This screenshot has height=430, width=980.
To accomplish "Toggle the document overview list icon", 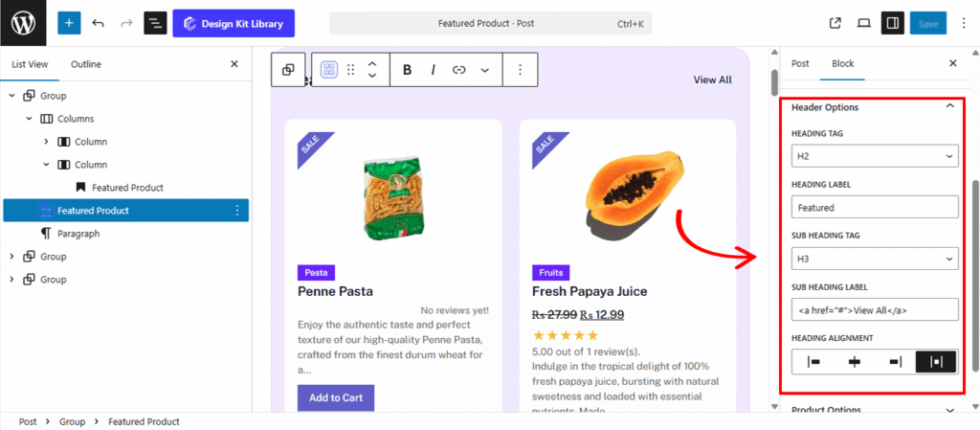I will (155, 23).
